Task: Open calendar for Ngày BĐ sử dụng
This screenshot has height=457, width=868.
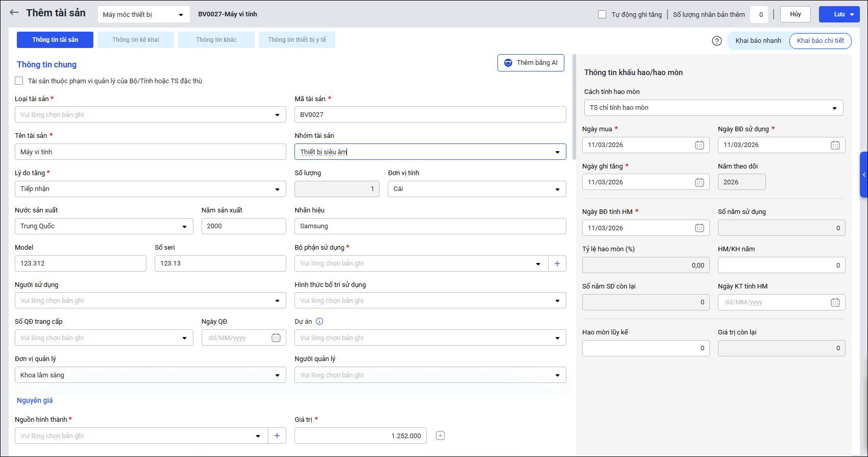Action: [x=835, y=145]
